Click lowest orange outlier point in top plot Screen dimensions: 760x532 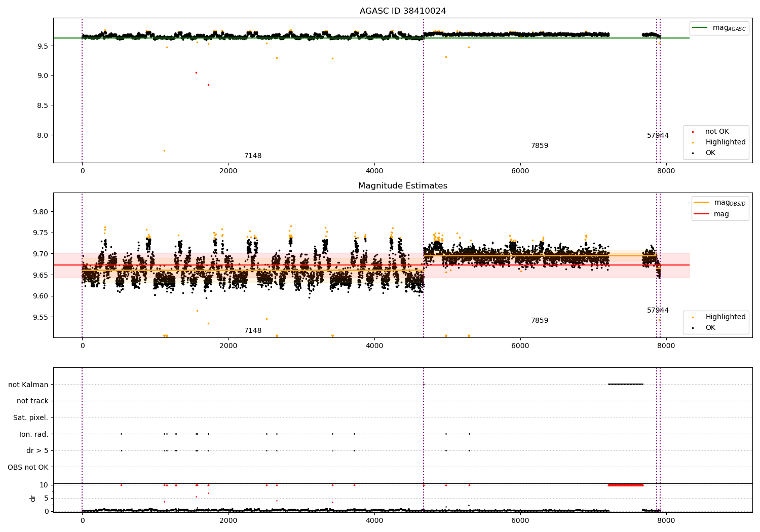coord(164,150)
